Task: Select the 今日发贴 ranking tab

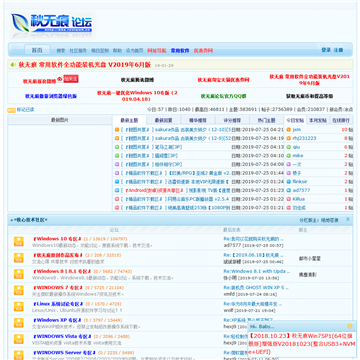Action: coord(295,120)
